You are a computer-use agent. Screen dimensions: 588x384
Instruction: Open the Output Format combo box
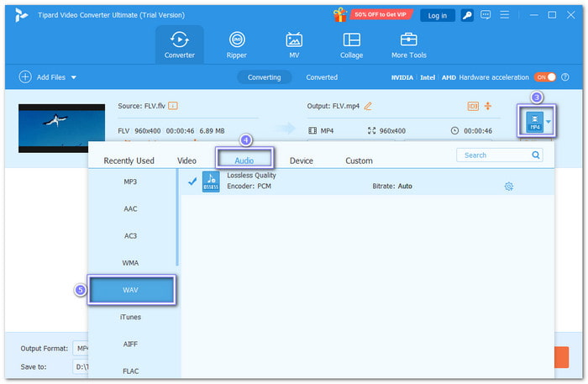click(81, 349)
